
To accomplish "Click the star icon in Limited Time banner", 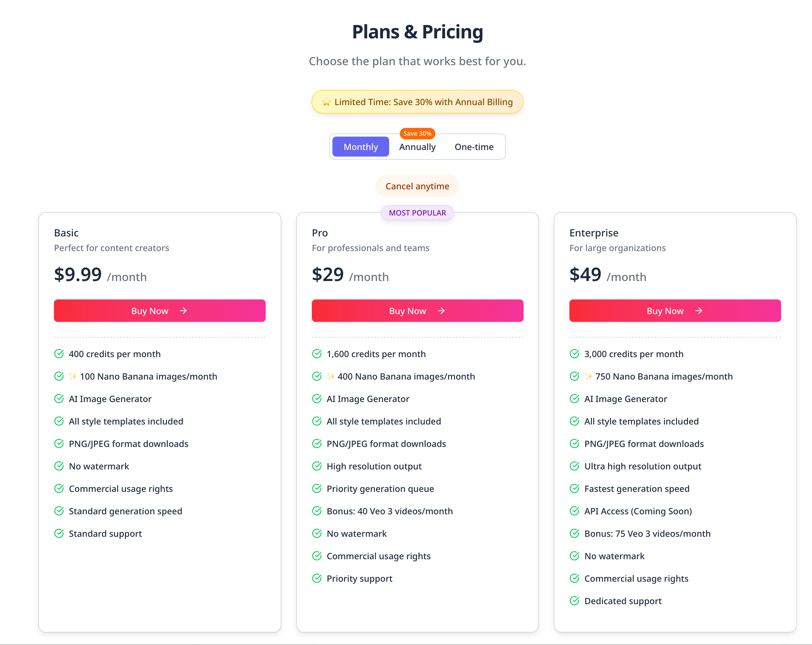I will tap(326, 102).
